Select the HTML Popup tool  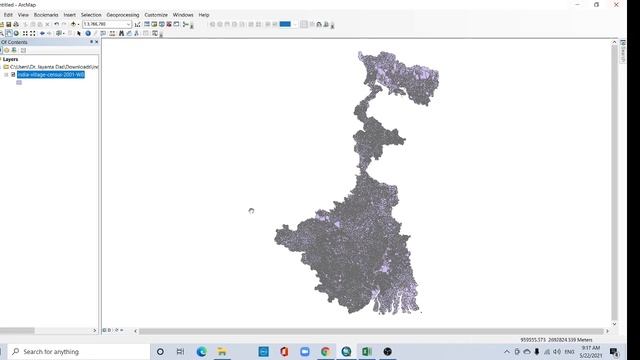(x=103, y=33)
